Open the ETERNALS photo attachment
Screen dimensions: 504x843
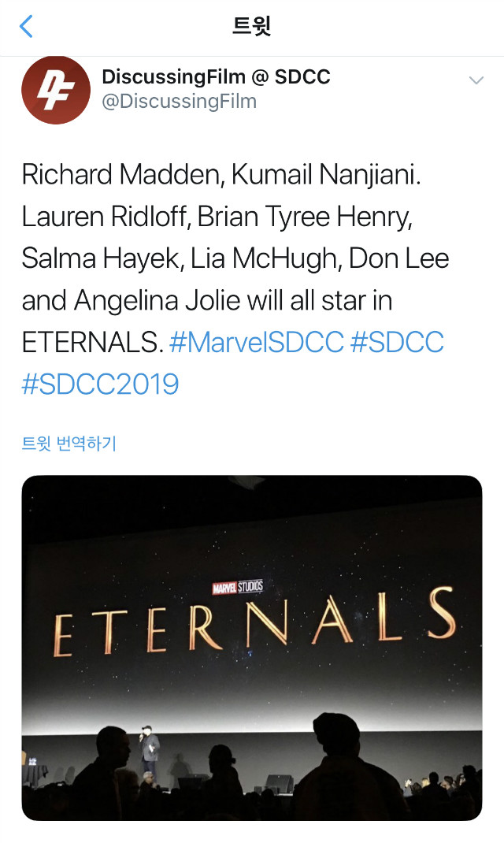pyautogui.click(x=252, y=646)
